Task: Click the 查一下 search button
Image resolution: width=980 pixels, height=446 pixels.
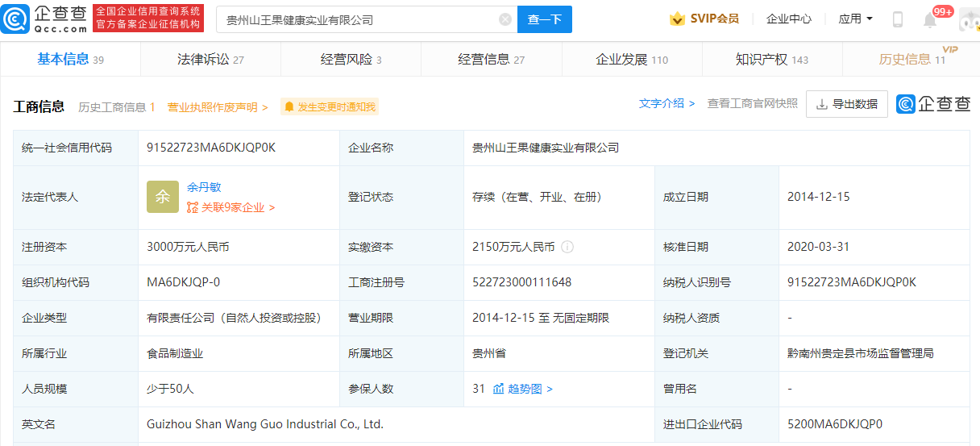Action: point(545,19)
